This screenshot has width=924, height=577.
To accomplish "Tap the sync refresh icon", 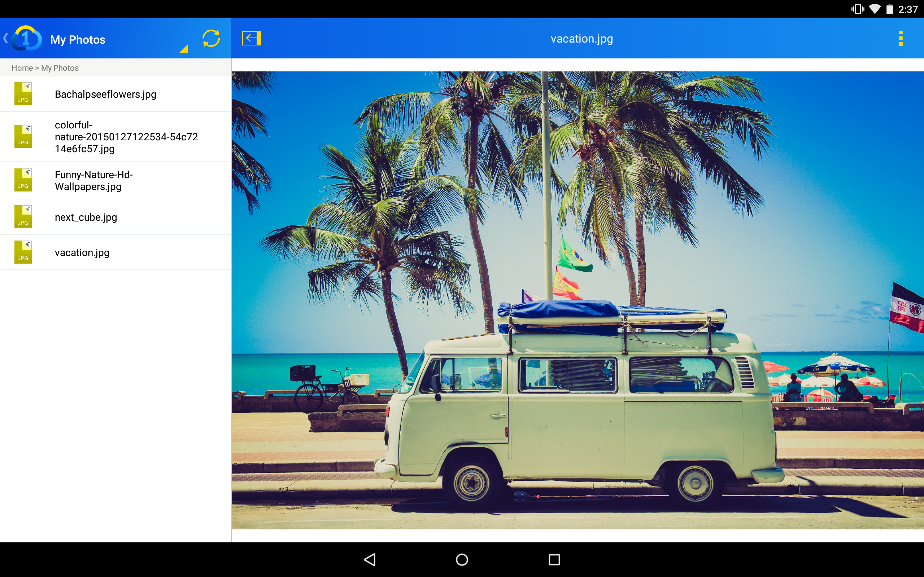I will (x=211, y=38).
